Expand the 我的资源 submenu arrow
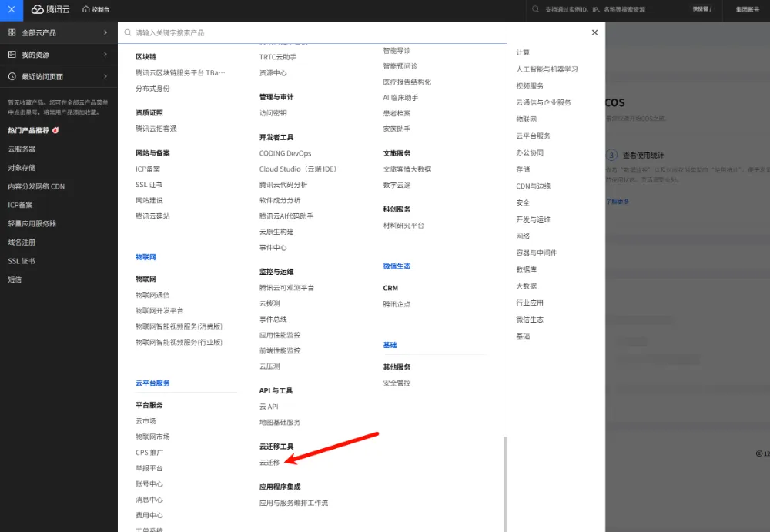 click(x=105, y=55)
